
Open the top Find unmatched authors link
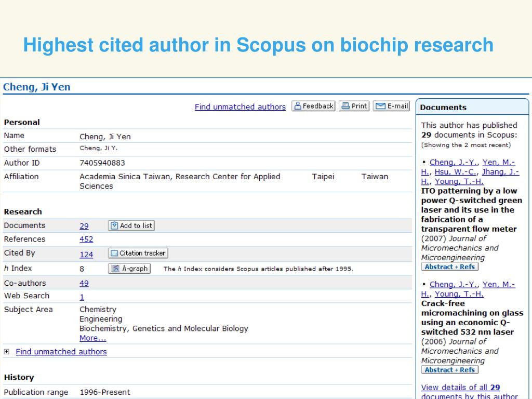[240, 107]
